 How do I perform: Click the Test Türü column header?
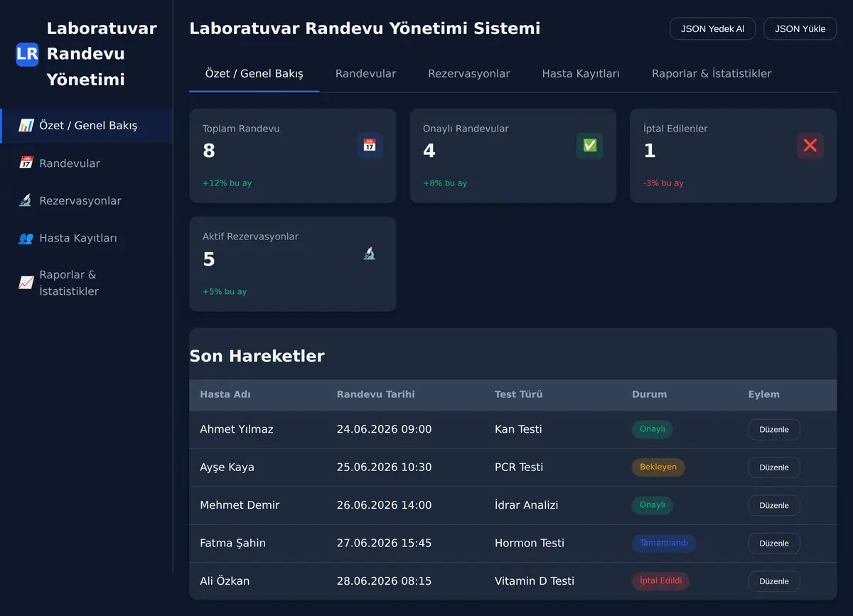click(x=519, y=394)
